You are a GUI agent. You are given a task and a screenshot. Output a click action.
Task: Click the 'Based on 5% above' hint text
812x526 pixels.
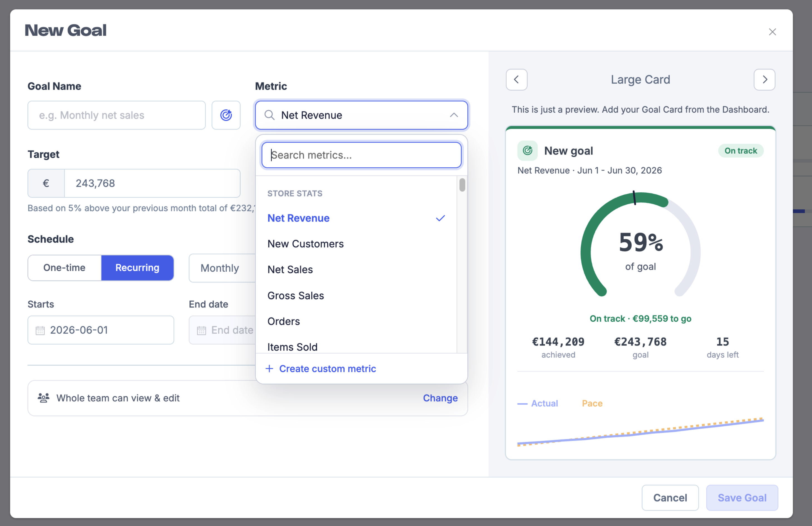pyautogui.click(x=141, y=208)
